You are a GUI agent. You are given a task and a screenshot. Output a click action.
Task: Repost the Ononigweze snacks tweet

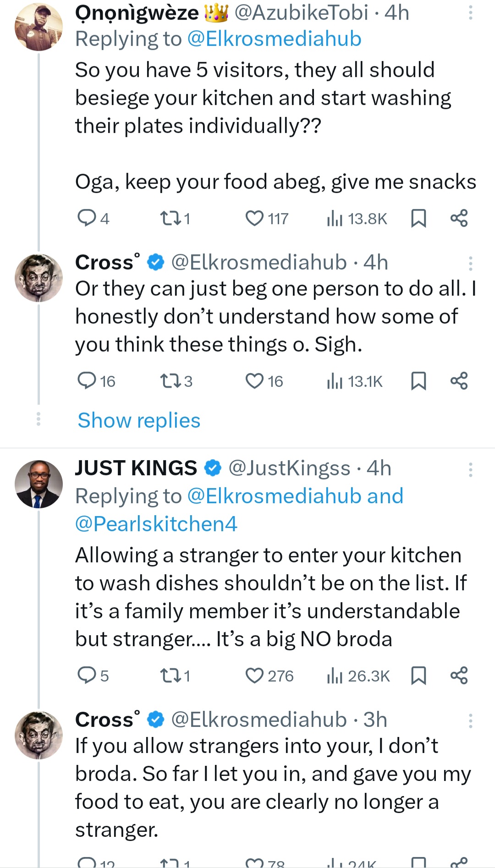point(168,219)
